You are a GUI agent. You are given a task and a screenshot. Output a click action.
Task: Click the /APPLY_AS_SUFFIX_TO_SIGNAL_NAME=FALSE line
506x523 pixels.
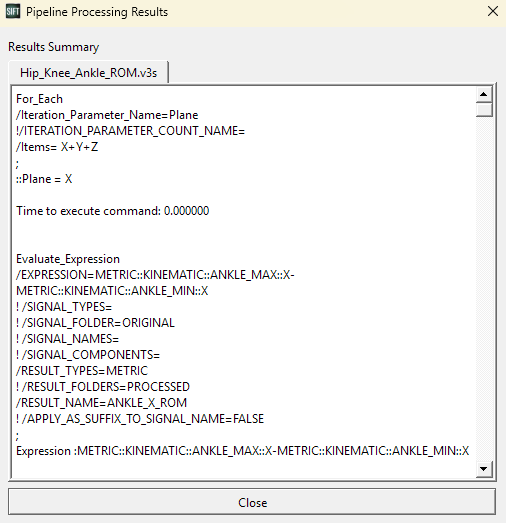tap(140, 419)
